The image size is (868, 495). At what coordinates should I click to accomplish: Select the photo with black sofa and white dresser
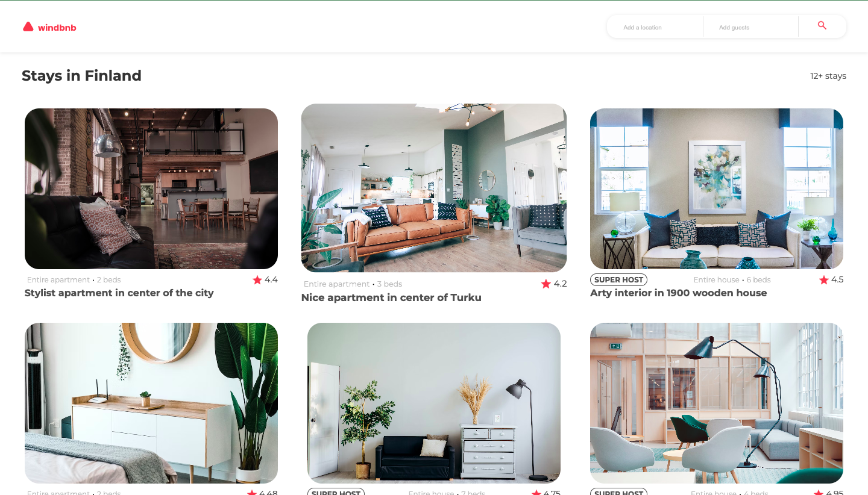[x=434, y=403]
